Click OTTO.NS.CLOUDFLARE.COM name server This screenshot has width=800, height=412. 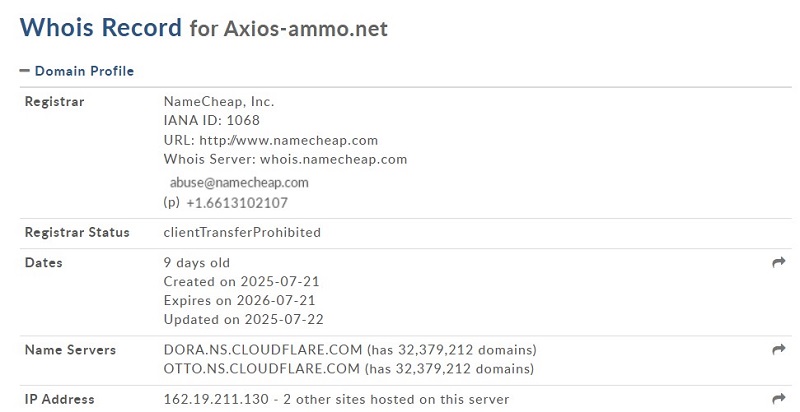[262, 369]
